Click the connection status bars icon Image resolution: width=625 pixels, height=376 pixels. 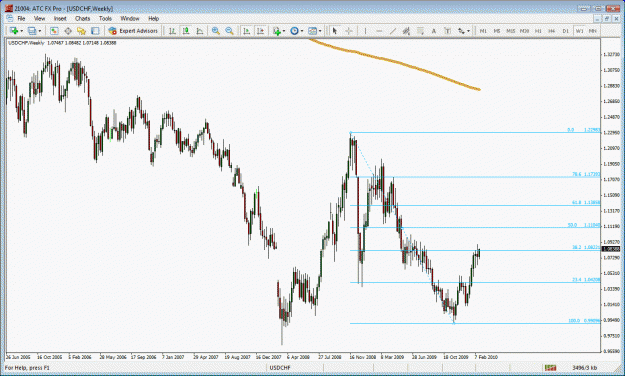550,367
